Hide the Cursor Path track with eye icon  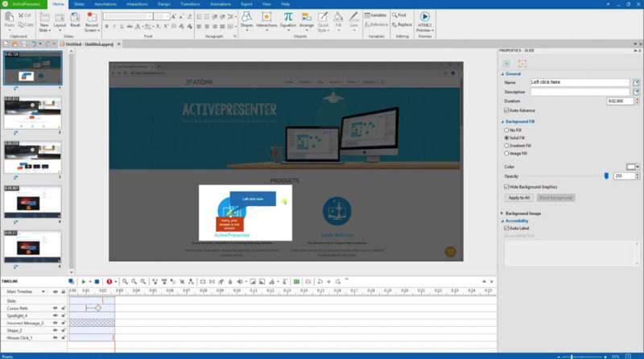pyautogui.click(x=55, y=308)
